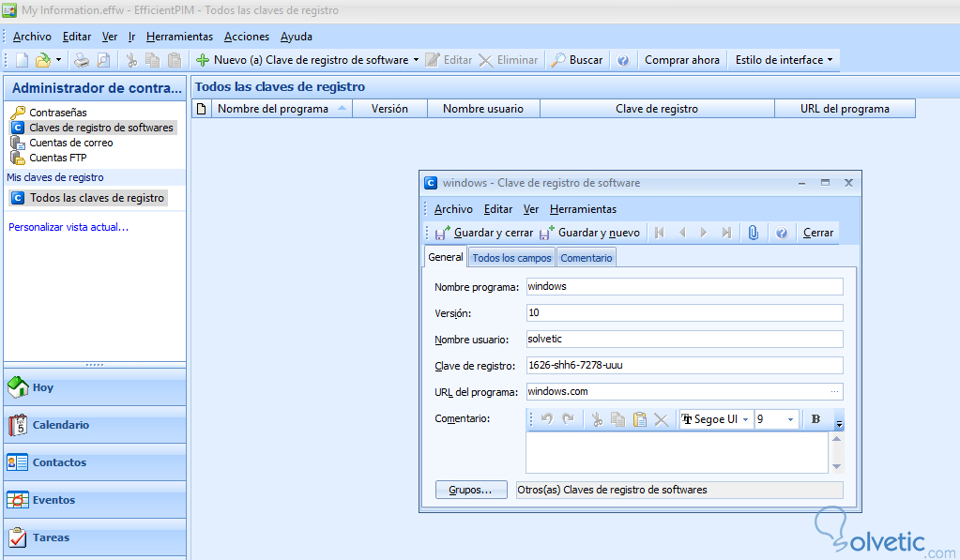Select Todos las claves de registro view
Screen dimensions: 960x560
[89, 198]
